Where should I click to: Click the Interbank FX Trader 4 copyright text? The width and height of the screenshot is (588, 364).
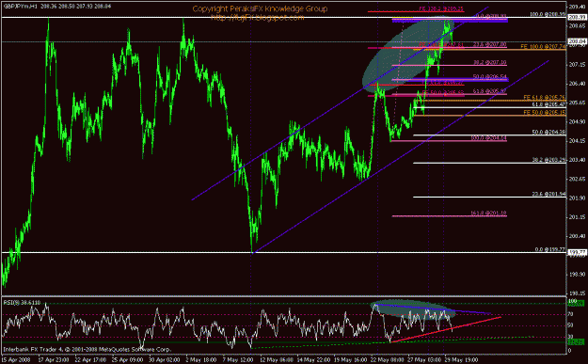click(87, 349)
